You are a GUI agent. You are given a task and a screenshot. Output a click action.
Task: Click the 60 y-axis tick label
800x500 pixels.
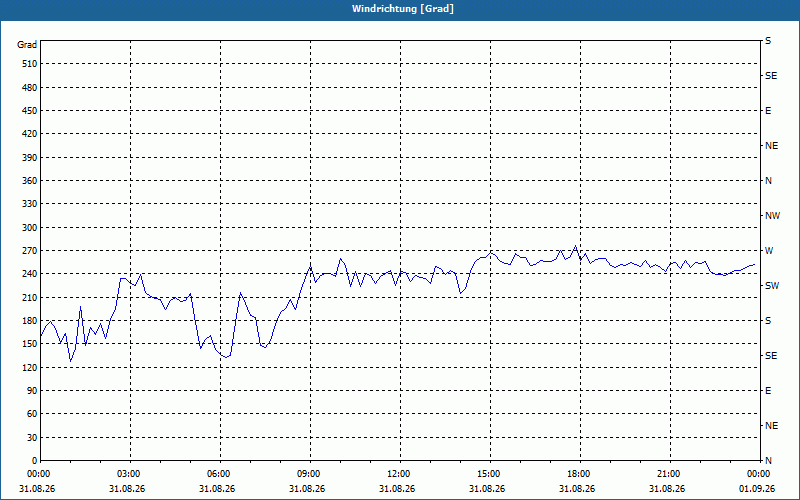[32, 414]
